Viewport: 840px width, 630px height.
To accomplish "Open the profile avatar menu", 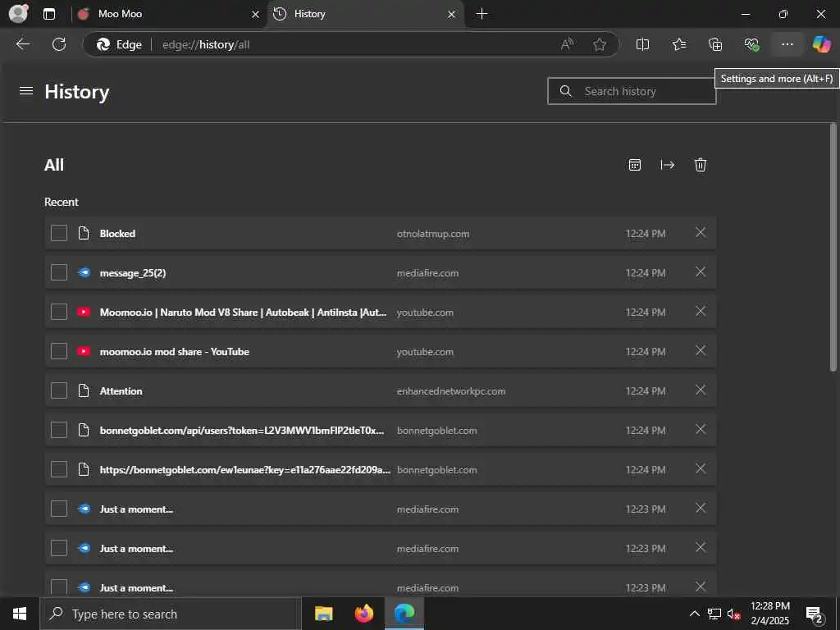I will pyautogui.click(x=19, y=14).
